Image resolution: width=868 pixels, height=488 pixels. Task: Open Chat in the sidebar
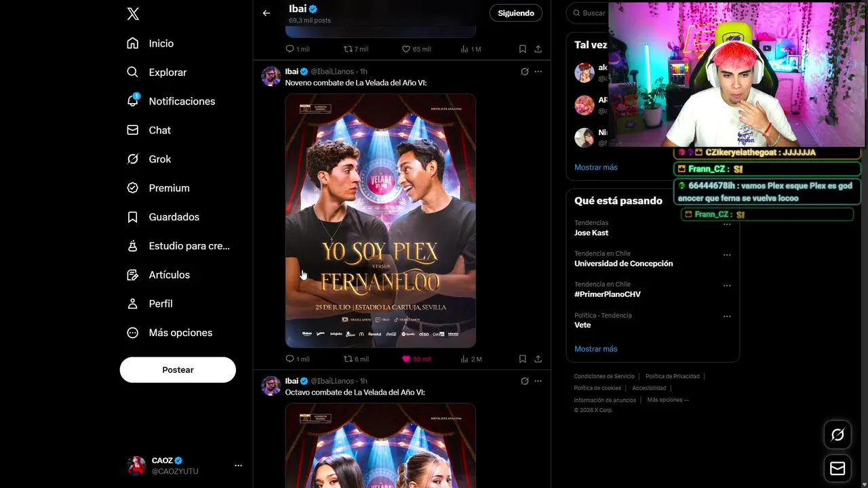tap(149, 130)
